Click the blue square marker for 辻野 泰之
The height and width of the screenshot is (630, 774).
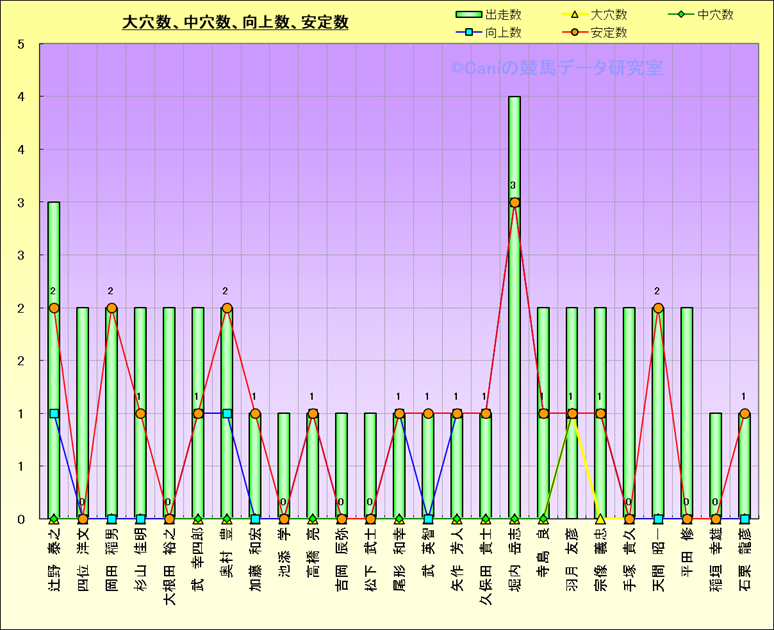coord(54,413)
